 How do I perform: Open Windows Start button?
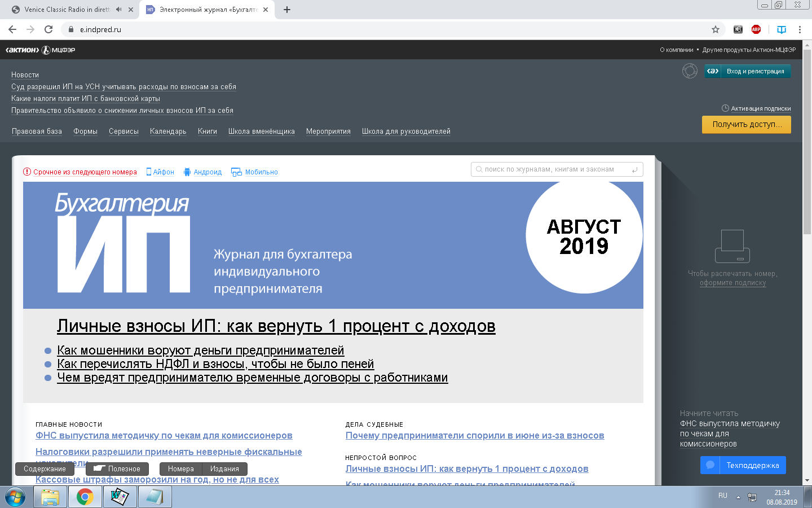pyautogui.click(x=15, y=497)
